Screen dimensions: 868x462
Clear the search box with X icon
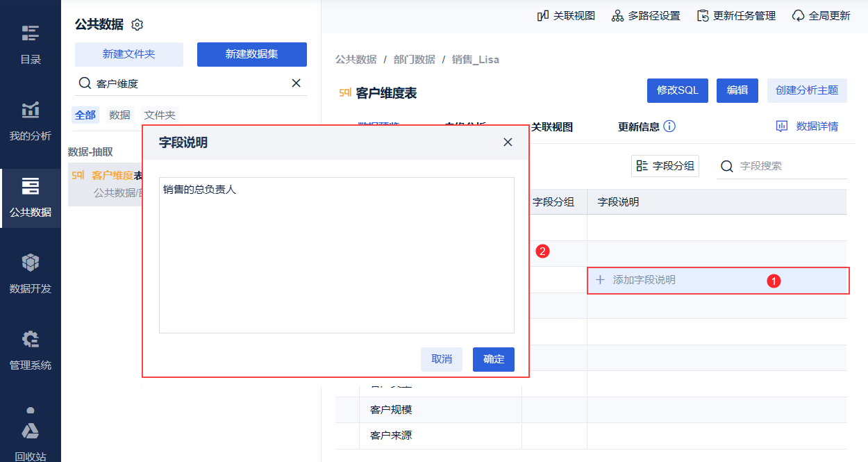point(296,83)
